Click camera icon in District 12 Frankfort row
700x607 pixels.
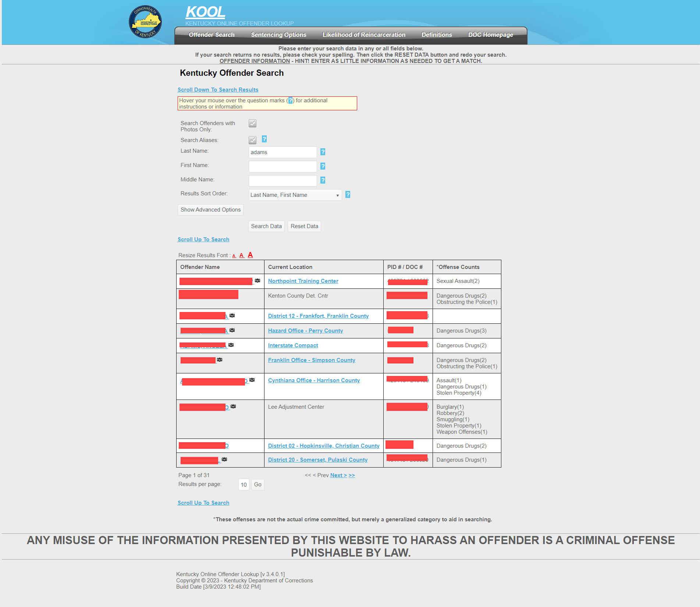pos(232,316)
